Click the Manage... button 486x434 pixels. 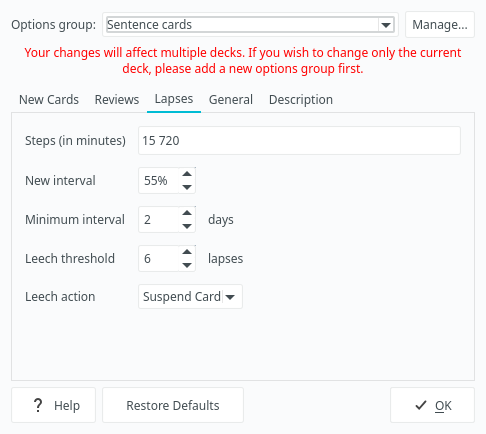click(440, 25)
